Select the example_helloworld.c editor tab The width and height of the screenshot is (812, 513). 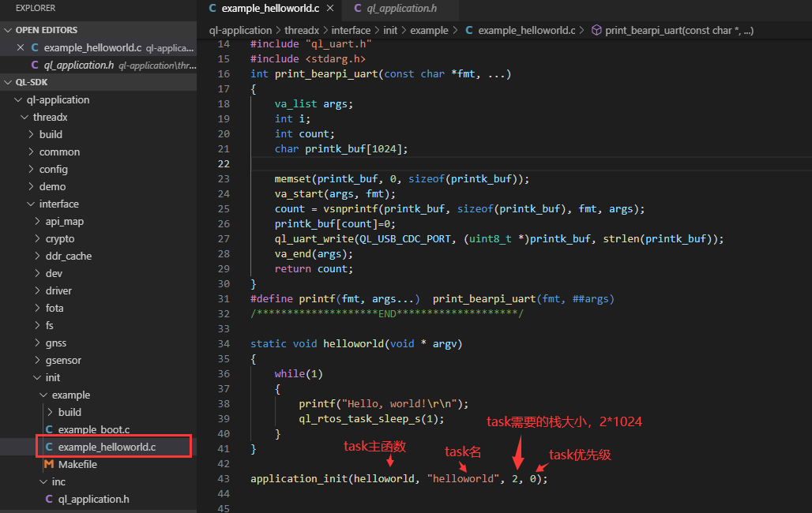click(x=270, y=8)
